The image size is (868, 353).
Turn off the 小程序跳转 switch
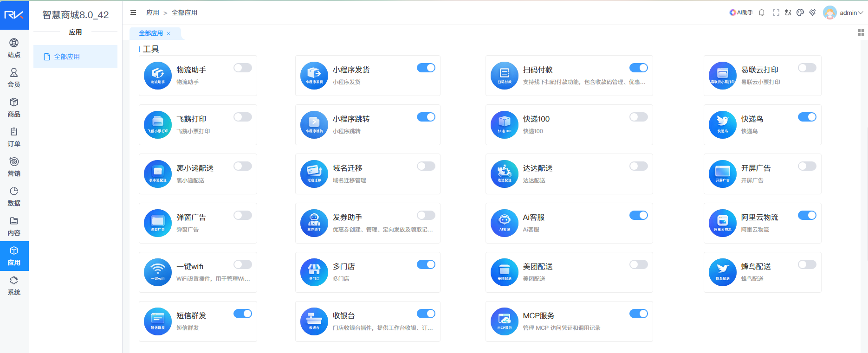click(426, 117)
